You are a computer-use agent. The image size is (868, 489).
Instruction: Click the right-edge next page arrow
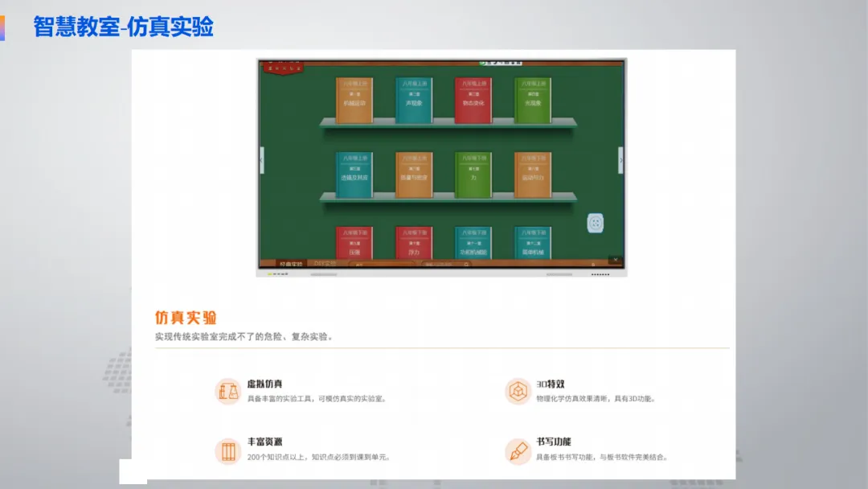point(620,160)
